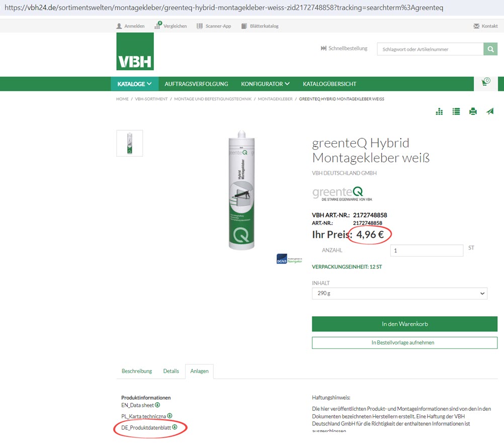
Task: Open AUFTRAGSVERFOLGUNG menu item
Action: (196, 84)
